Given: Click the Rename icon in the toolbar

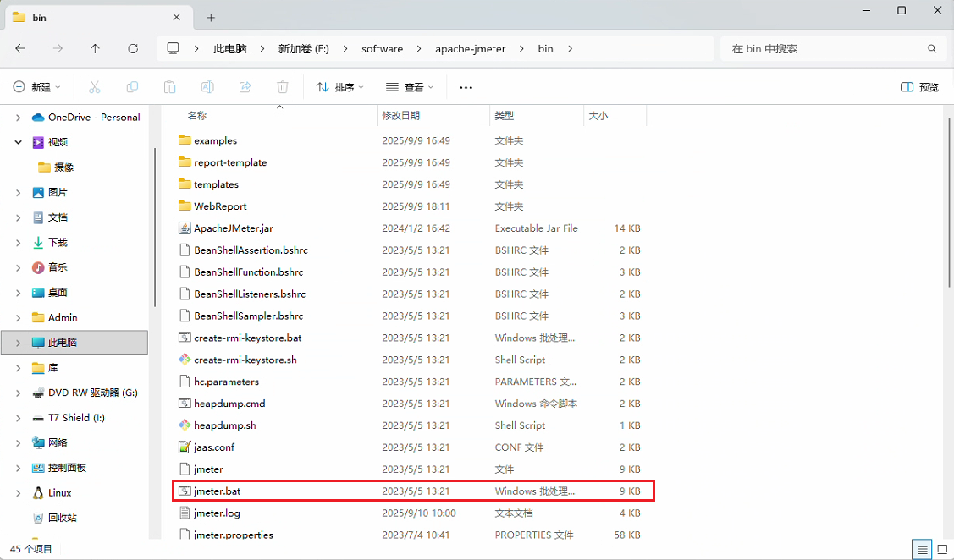Looking at the screenshot, I should click(207, 86).
